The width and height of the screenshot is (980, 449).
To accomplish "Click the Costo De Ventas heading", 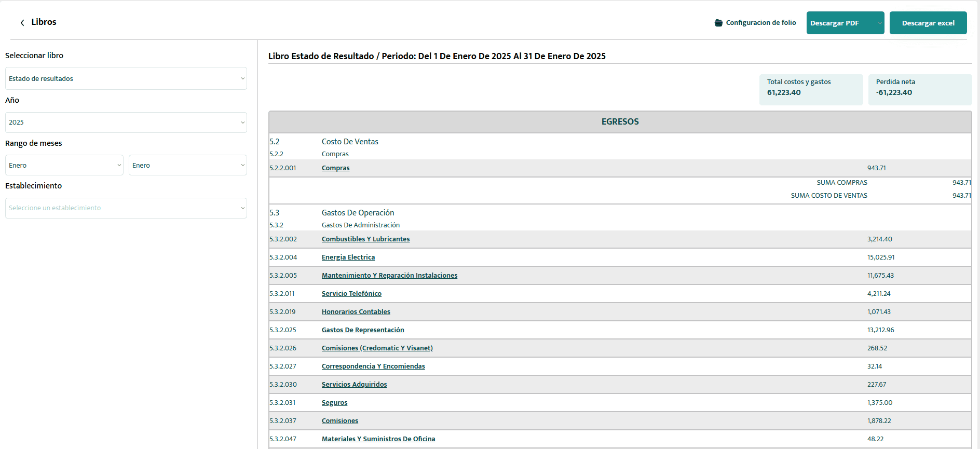I will [x=350, y=142].
